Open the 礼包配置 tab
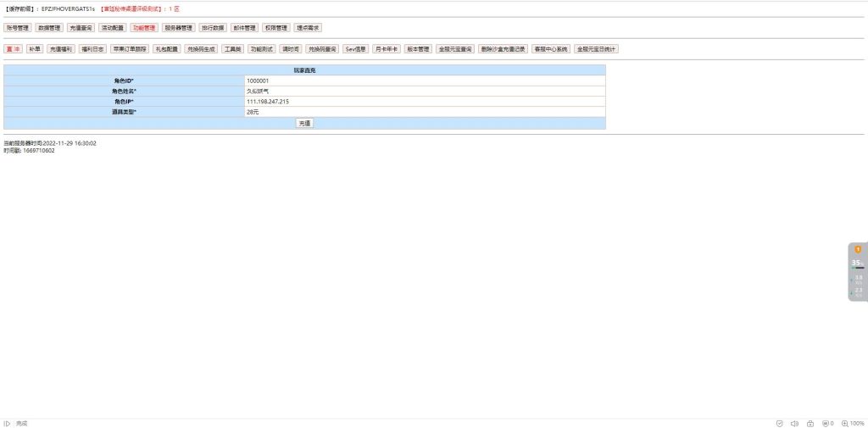868x428 pixels. 165,49
